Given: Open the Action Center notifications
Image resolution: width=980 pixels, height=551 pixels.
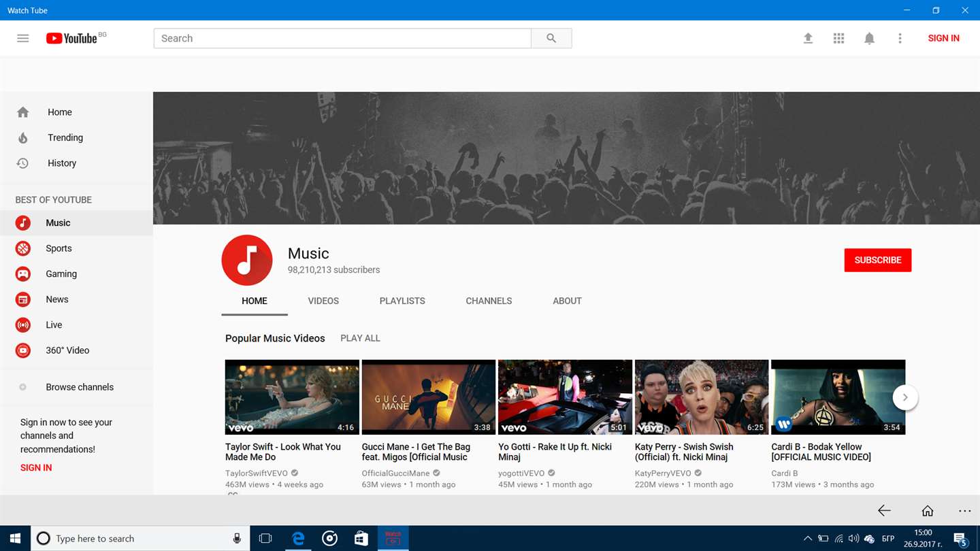Looking at the screenshot, I should (961, 539).
